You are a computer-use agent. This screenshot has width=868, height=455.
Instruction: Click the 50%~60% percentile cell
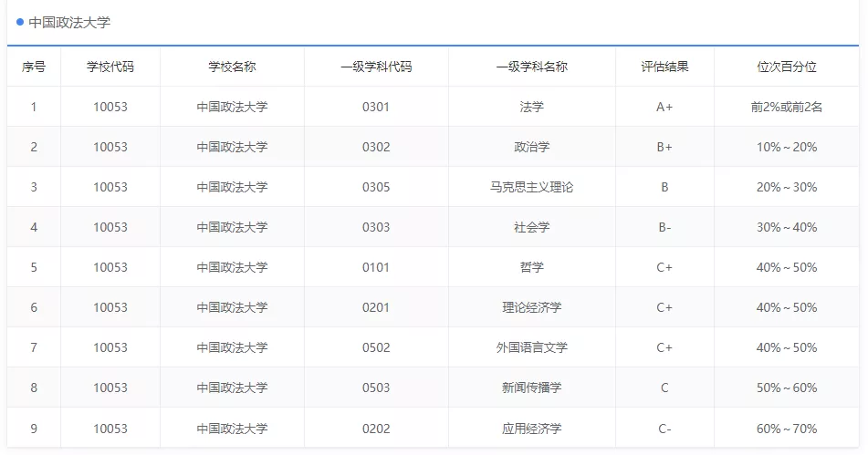[x=787, y=388]
